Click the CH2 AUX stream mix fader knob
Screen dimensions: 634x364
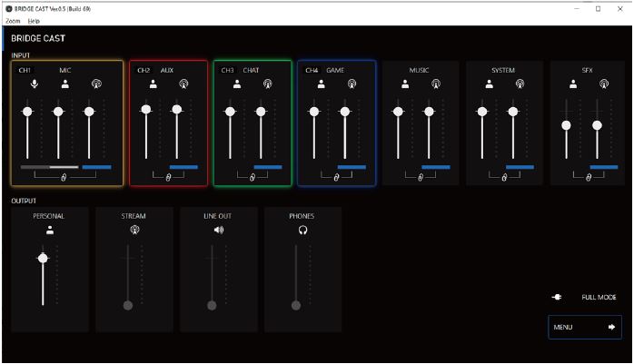point(177,109)
